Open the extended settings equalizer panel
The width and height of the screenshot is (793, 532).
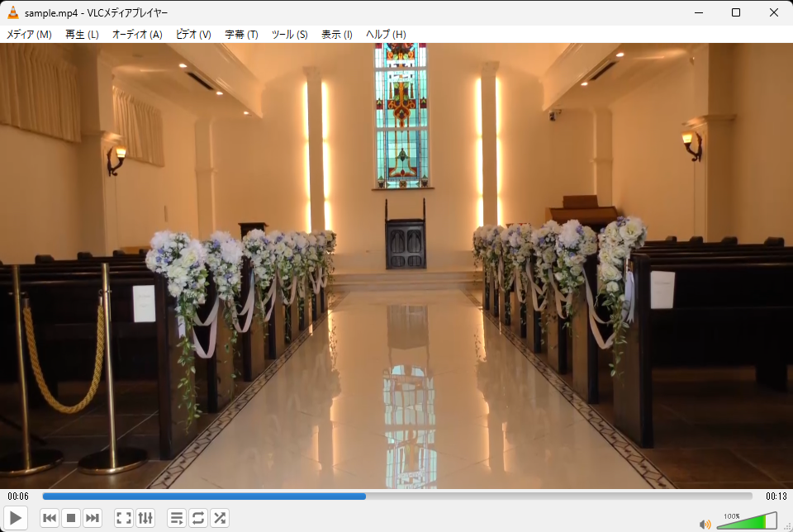(x=145, y=518)
